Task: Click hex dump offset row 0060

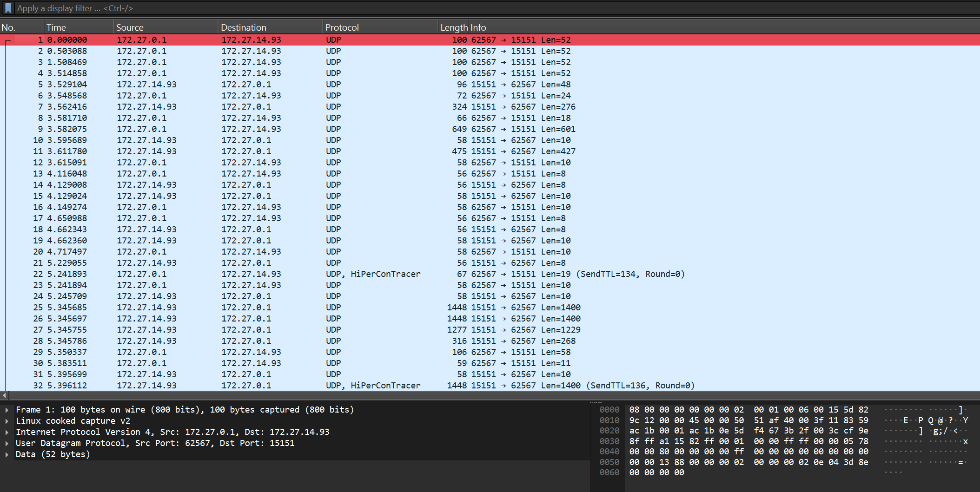Action: click(x=609, y=472)
